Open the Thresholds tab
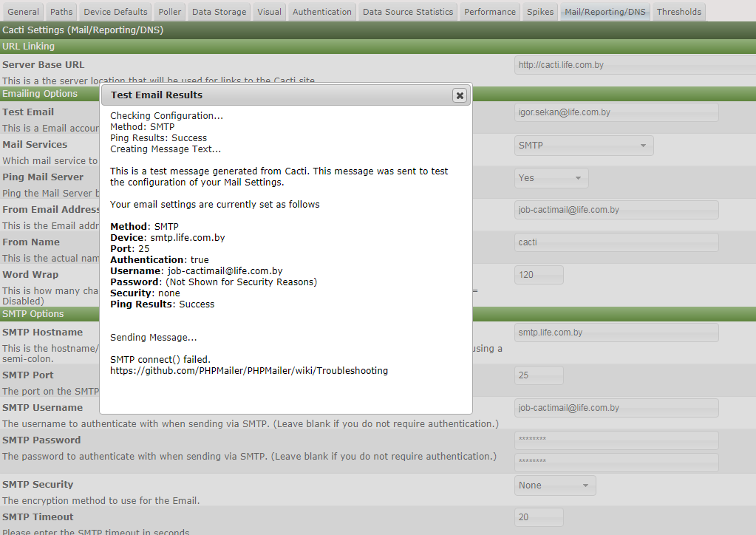756x535 pixels. point(679,12)
